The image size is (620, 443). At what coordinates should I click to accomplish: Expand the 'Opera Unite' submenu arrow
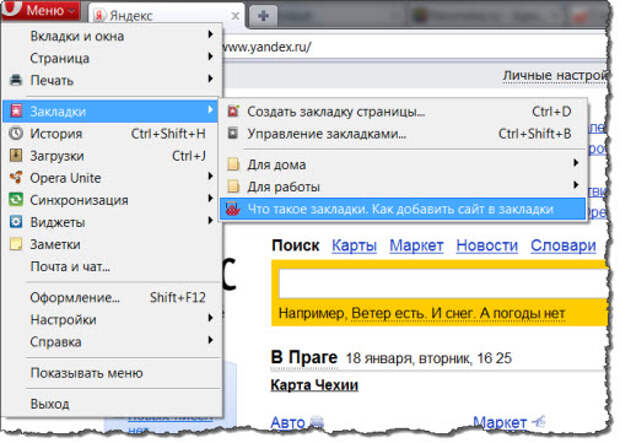pyautogui.click(x=211, y=177)
